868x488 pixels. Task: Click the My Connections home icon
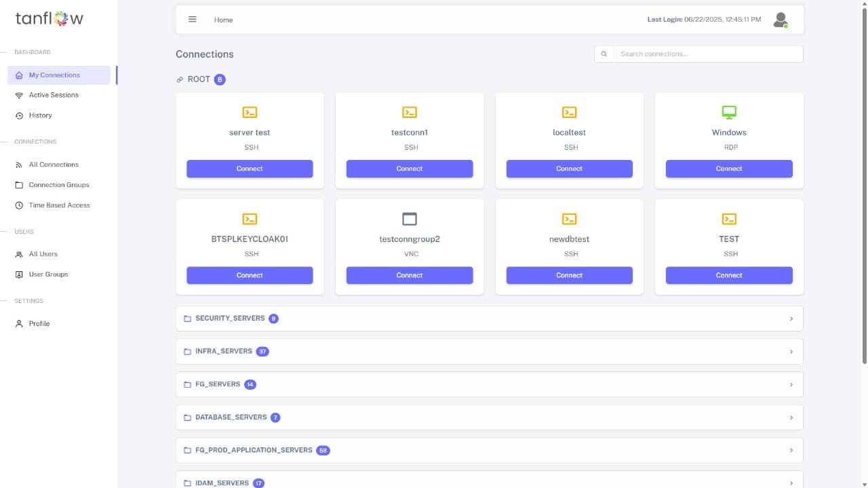tap(19, 75)
